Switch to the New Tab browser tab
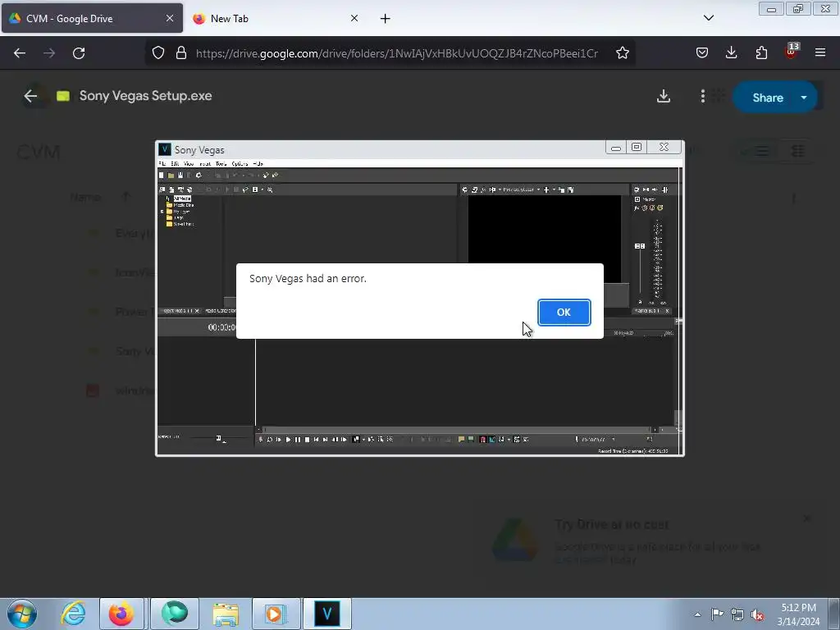The height and width of the screenshot is (630, 840). [275, 18]
